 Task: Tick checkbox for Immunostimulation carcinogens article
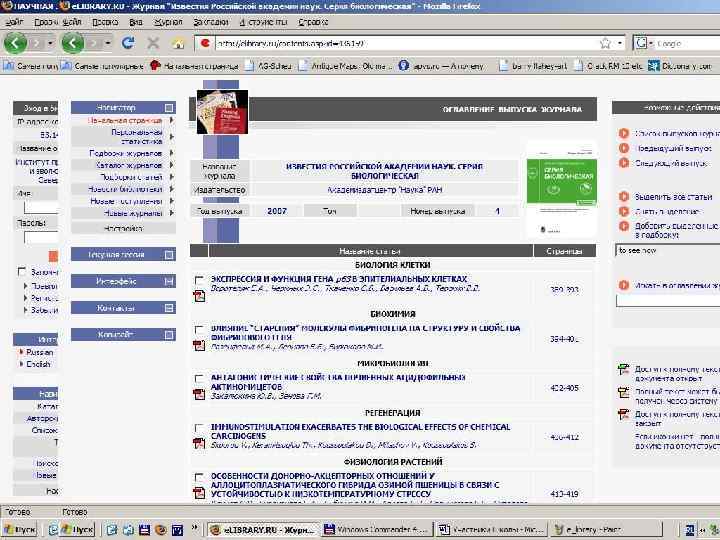(x=199, y=428)
